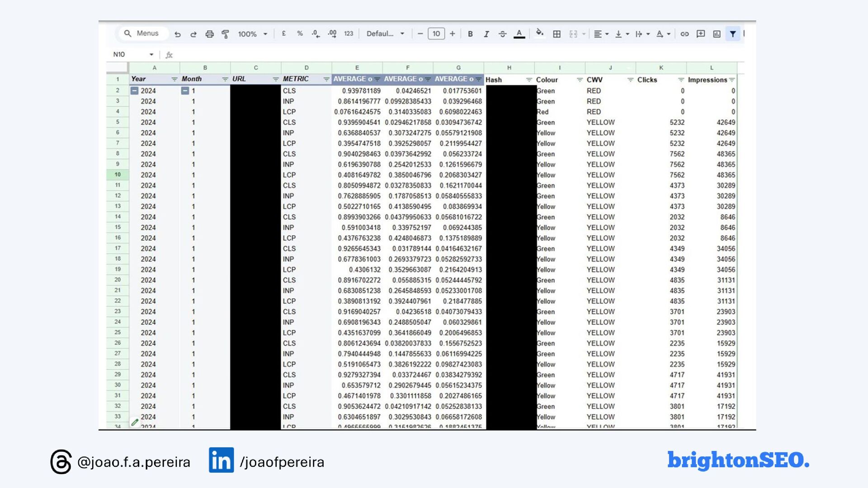The image size is (868, 488).
Task: Select column K header
Action: [x=661, y=68]
